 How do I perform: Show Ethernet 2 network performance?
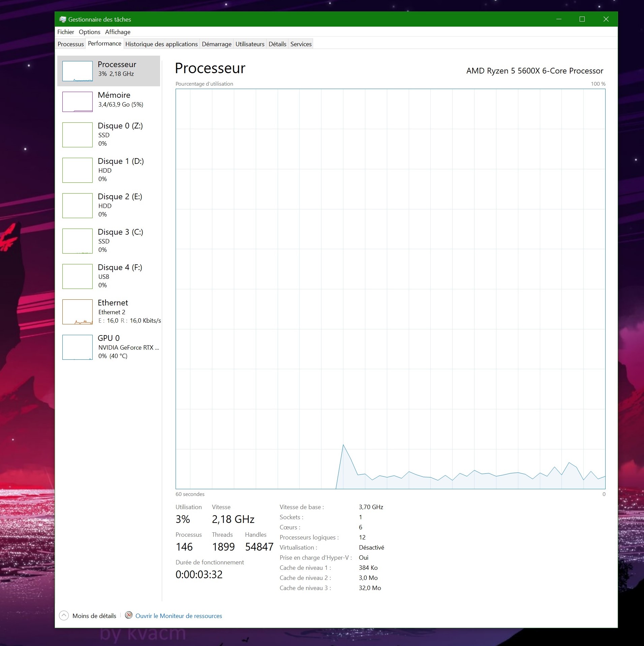(109, 311)
